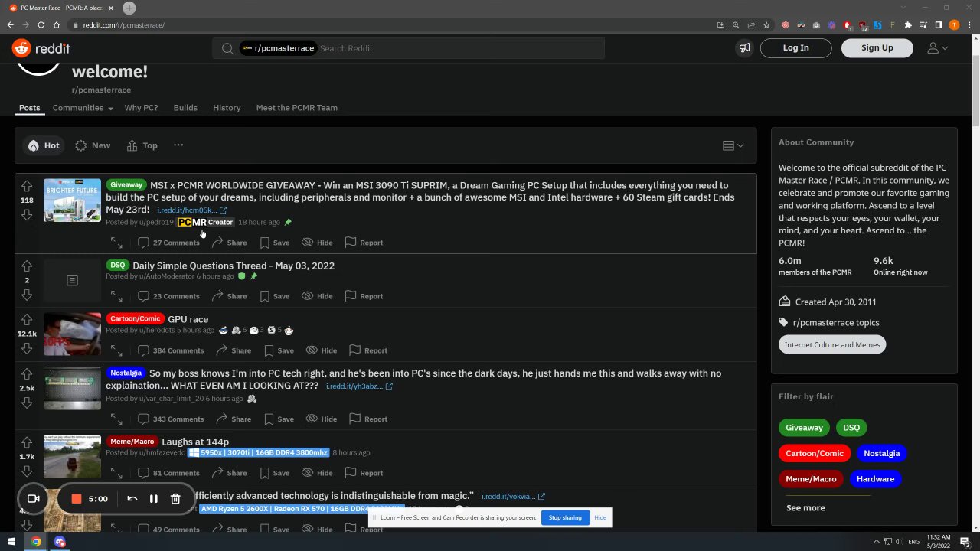Click the Sign Up button
The height and width of the screenshot is (551, 980).
tap(877, 48)
